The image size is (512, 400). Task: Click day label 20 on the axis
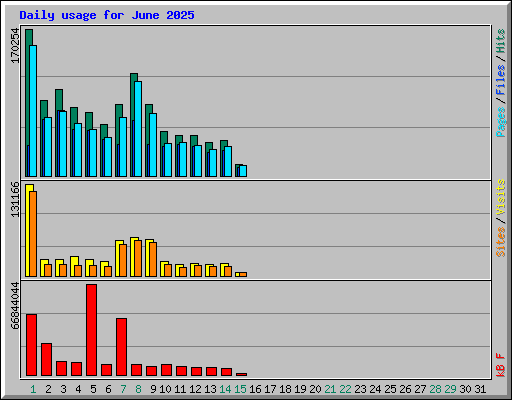coord(315,389)
